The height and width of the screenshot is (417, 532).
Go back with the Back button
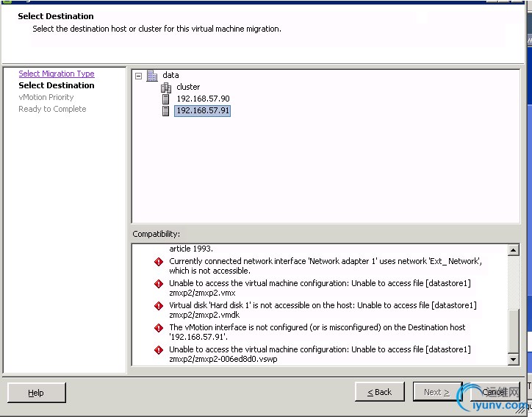click(380, 392)
